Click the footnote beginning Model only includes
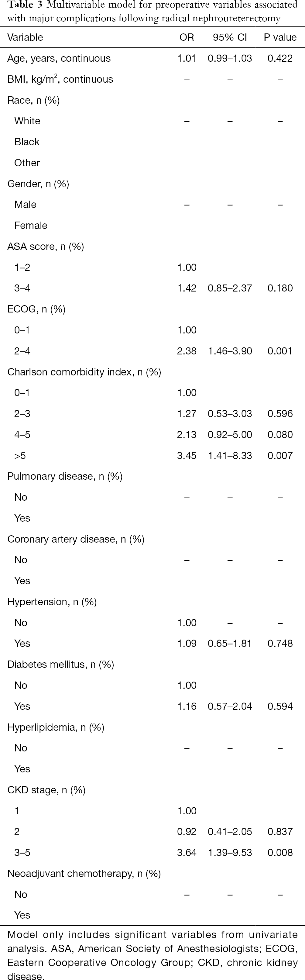 click(x=152, y=955)
